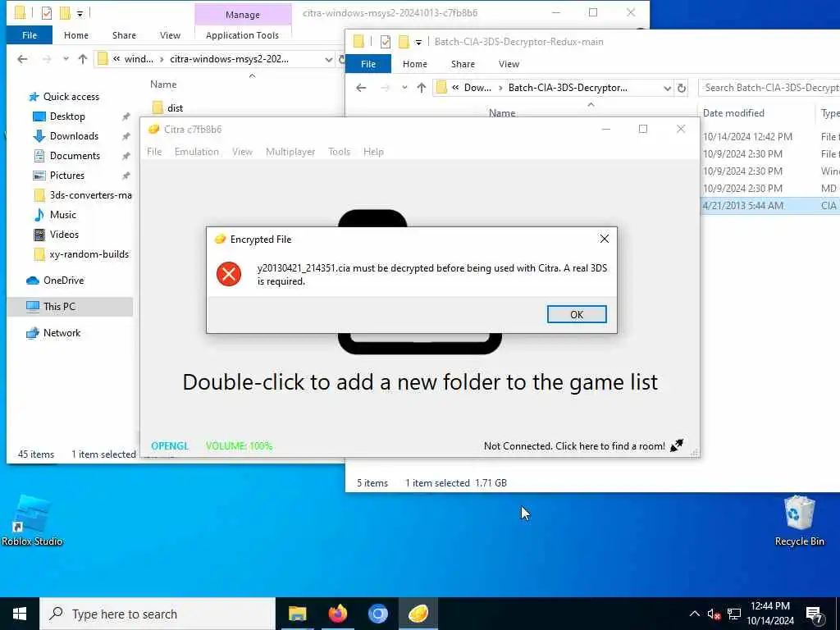Expand address bar dropdown in citra-windows Explorer

[328, 59]
